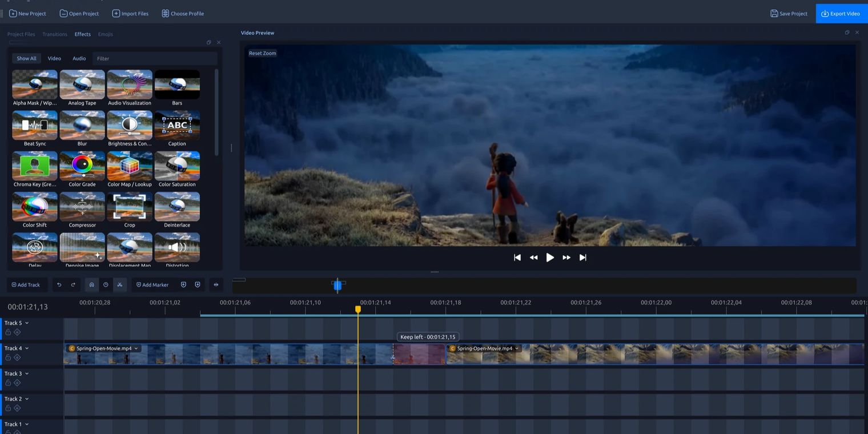Click the undo arrow icon
Image resolution: width=868 pixels, height=434 pixels.
[x=59, y=284]
